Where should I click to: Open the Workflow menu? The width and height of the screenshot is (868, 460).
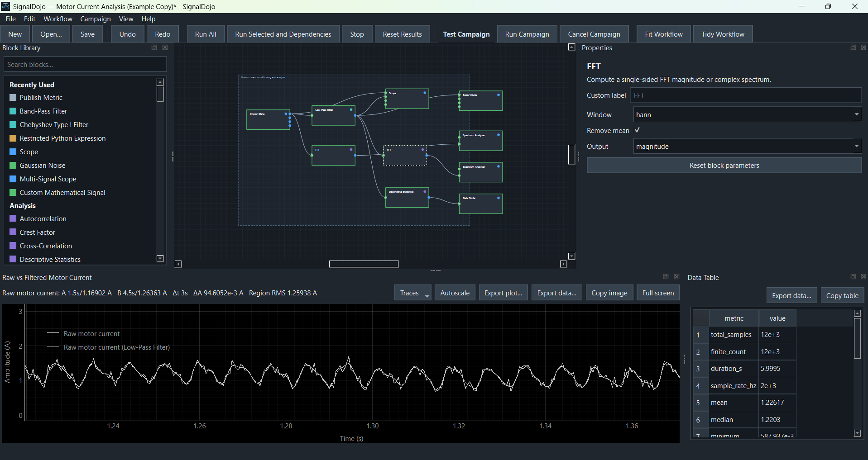coord(58,19)
